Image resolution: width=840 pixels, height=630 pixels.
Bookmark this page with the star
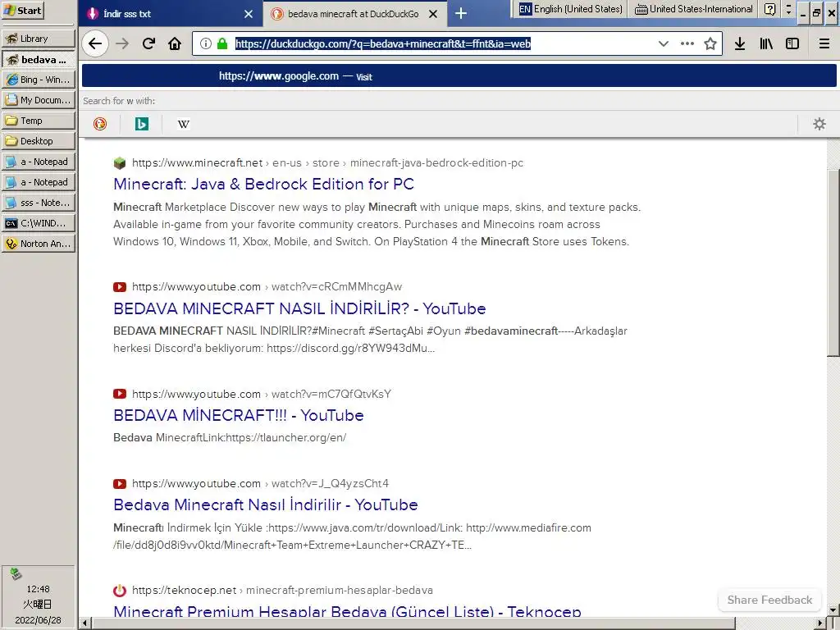coord(710,44)
